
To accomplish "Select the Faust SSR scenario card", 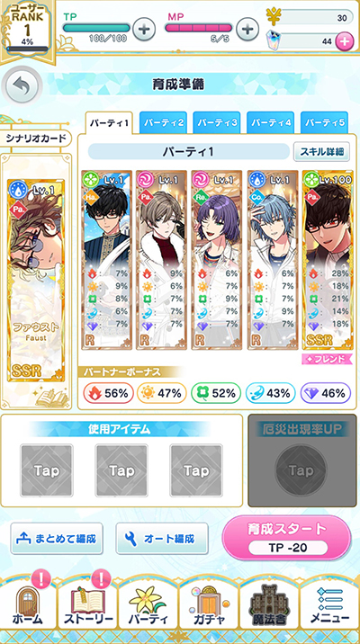I will (x=36, y=280).
